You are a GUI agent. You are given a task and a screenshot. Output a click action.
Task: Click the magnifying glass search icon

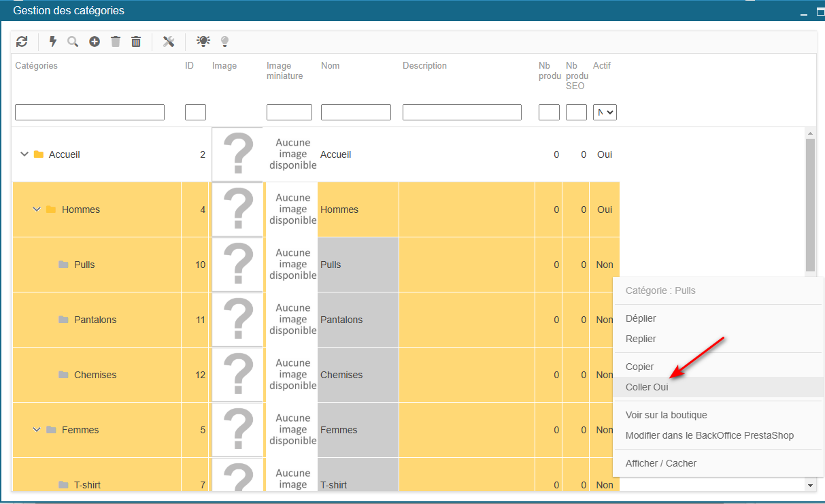73,41
